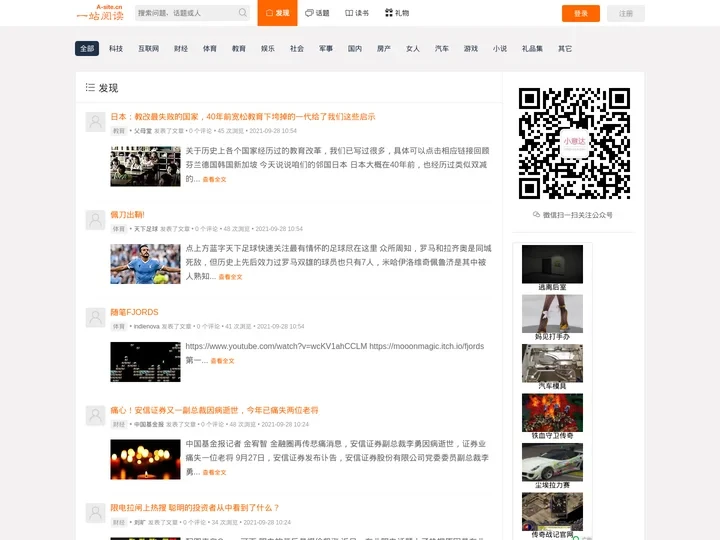
Task: Click the A-site.cn 一站阅读 logo
Action: (x=100, y=13)
